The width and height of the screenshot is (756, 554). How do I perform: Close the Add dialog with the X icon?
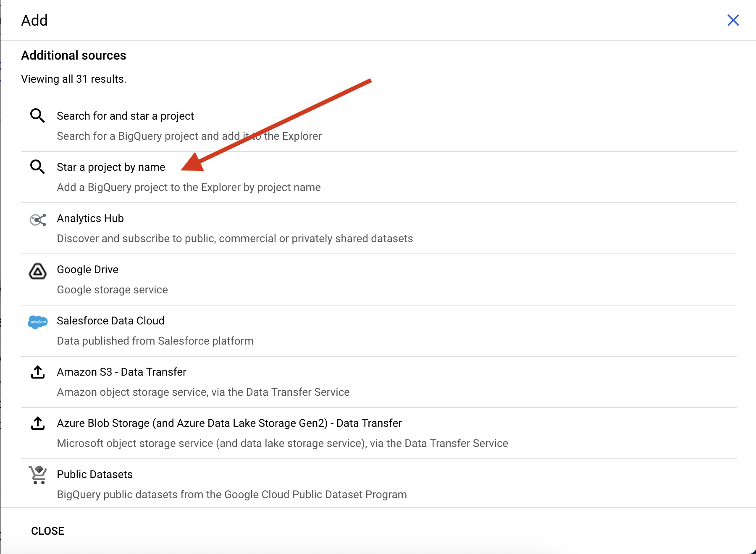pyautogui.click(x=733, y=20)
